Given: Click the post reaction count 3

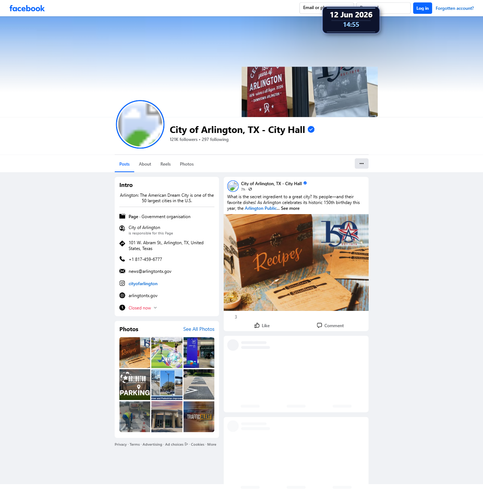Looking at the screenshot, I should click(236, 317).
